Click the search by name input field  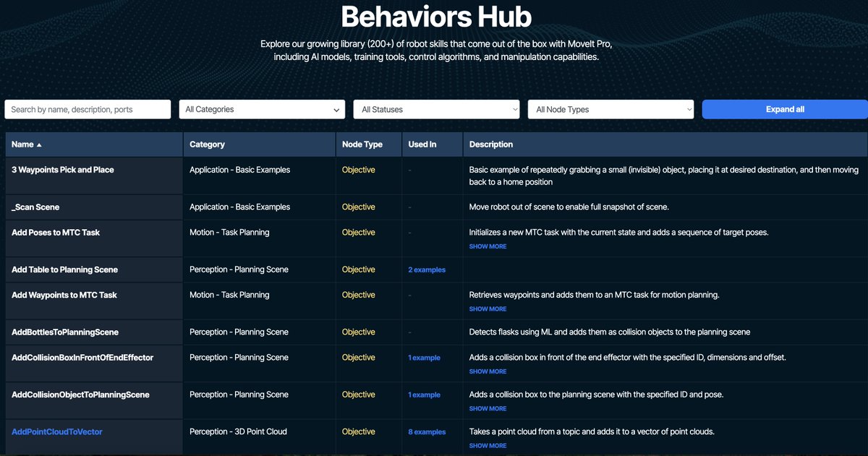88,109
